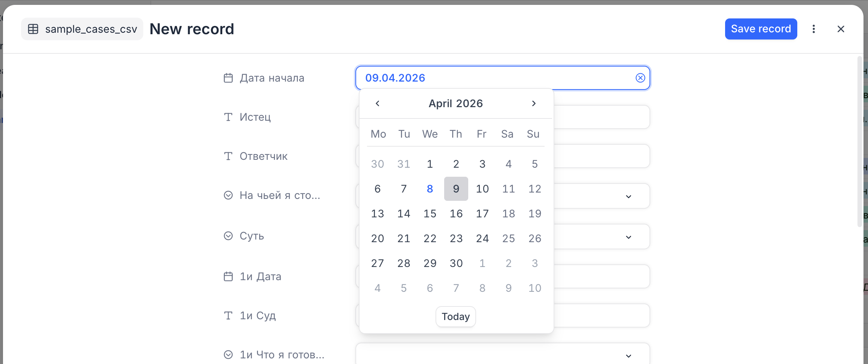Click calendar icon beside 1и Дата

coord(228,276)
